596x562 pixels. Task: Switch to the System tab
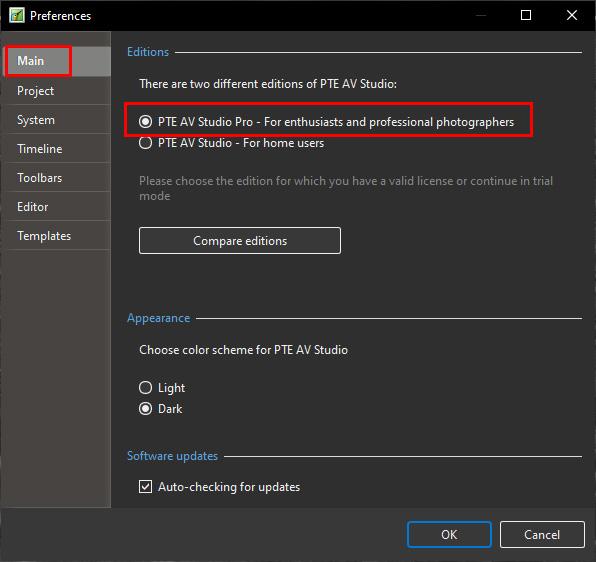pos(57,120)
